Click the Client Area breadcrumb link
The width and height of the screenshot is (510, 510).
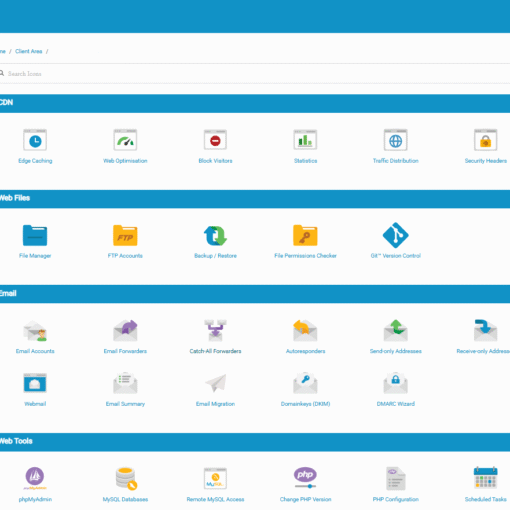click(29, 51)
